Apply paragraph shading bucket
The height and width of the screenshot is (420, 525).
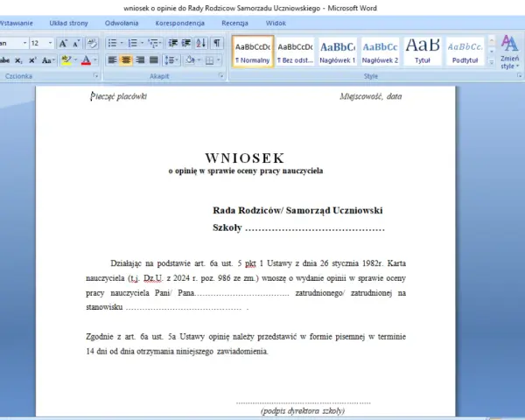(x=190, y=60)
